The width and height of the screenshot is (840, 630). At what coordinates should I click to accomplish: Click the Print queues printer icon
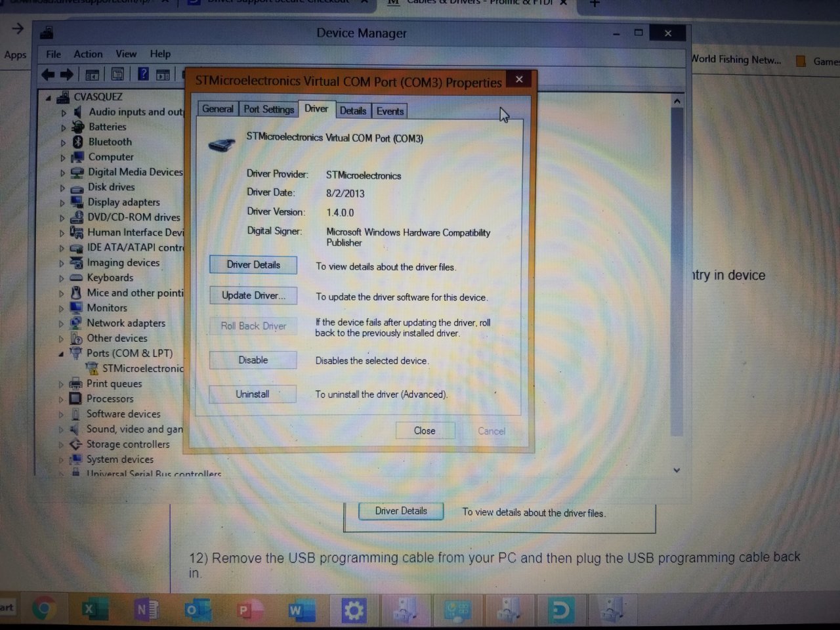click(76, 383)
